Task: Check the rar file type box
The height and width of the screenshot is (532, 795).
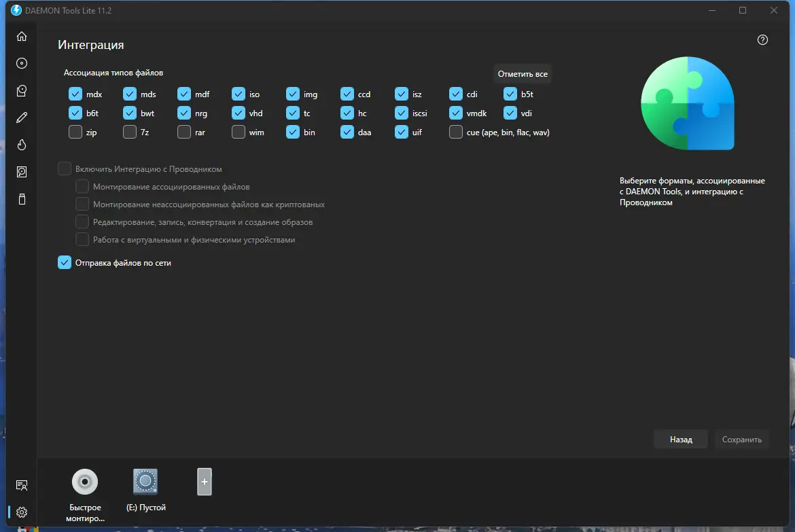Action: coord(184,132)
